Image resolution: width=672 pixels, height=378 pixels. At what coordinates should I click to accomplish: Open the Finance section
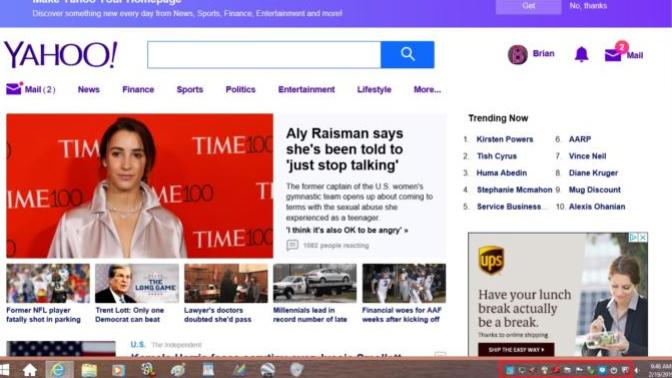[138, 89]
